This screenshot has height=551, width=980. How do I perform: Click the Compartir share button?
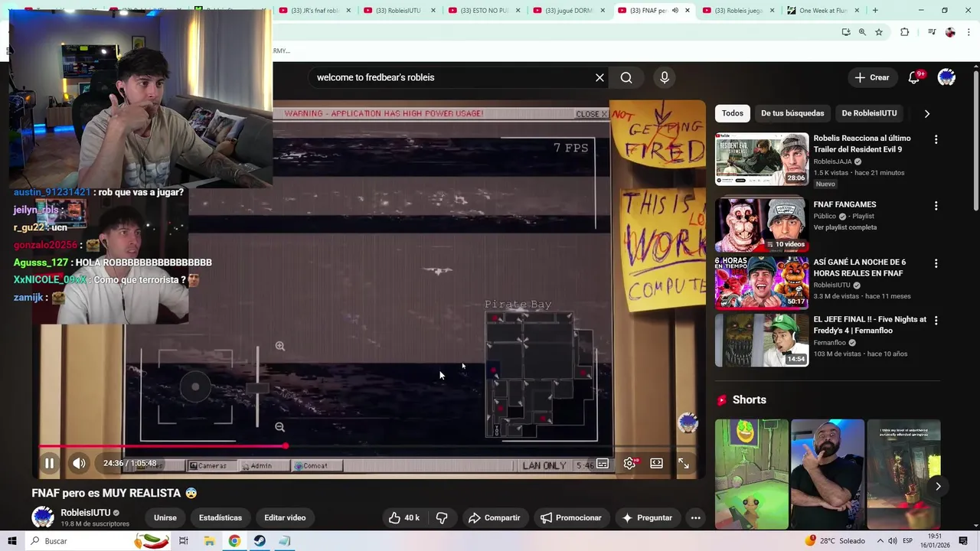click(494, 518)
